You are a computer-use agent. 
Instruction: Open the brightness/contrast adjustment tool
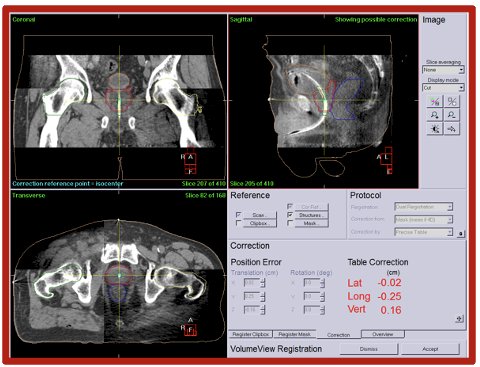[x=435, y=129]
